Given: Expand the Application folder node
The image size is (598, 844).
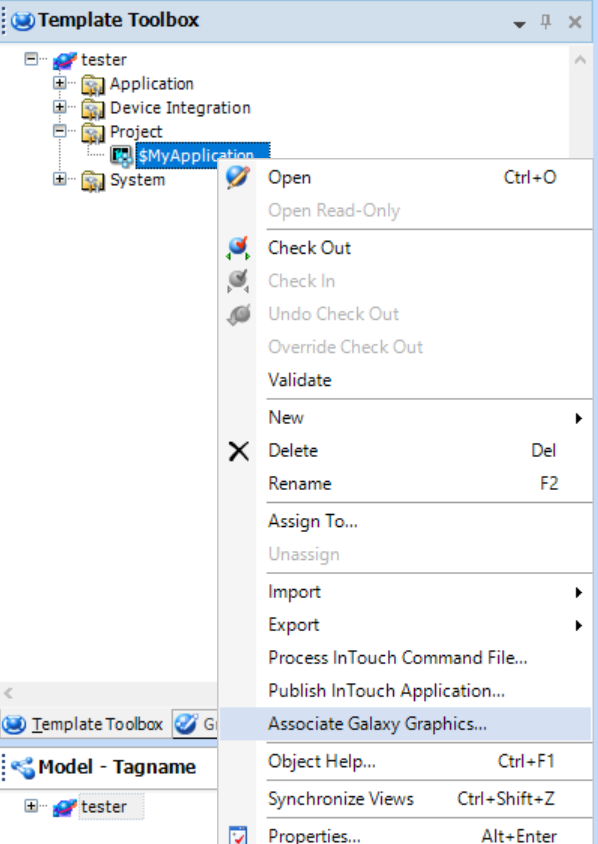Looking at the screenshot, I should coord(60,83).
